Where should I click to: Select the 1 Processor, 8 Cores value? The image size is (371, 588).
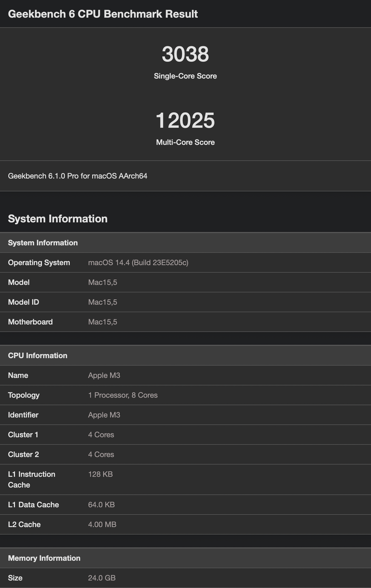[123, 395]
